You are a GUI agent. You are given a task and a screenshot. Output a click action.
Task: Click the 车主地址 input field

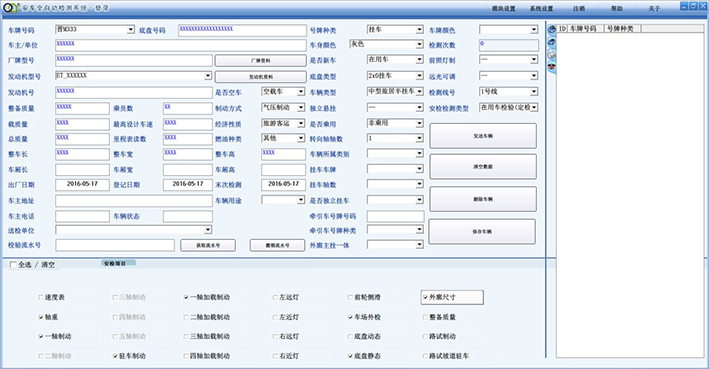134,200
